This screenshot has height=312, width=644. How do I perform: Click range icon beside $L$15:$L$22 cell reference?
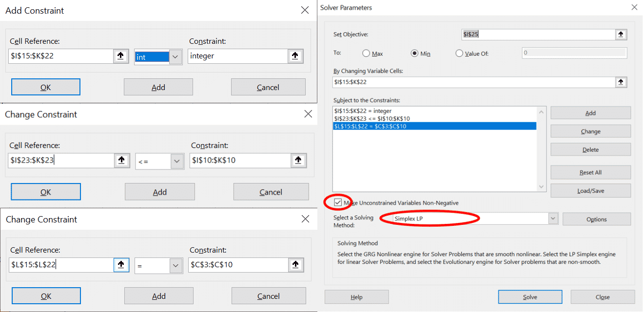[x=121, y=265]
